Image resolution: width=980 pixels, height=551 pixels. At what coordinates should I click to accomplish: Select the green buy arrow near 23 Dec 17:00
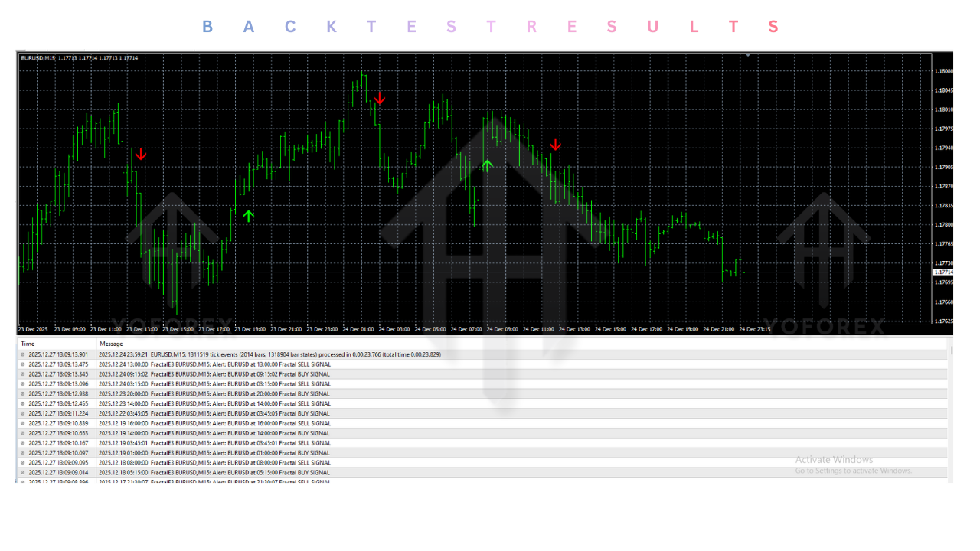point(248,216)
